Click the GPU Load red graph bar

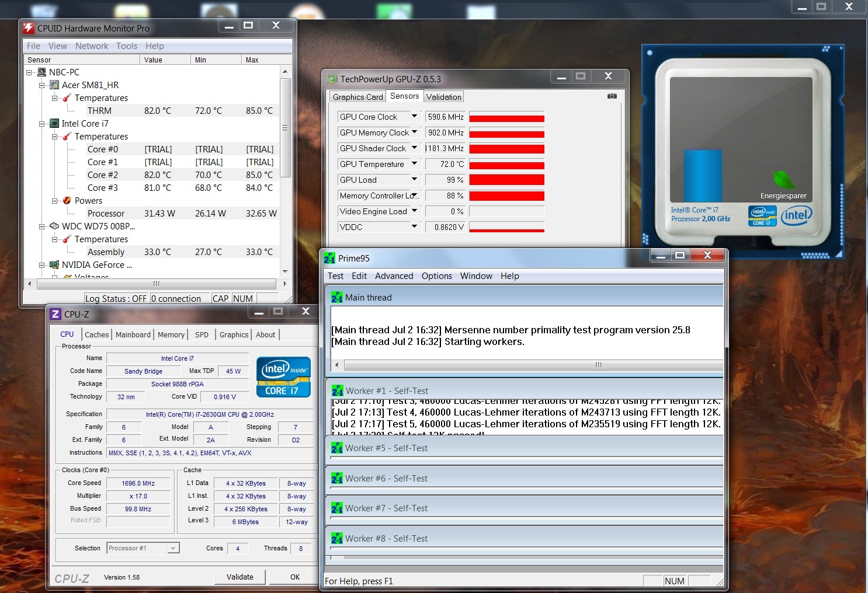[506, 180]
